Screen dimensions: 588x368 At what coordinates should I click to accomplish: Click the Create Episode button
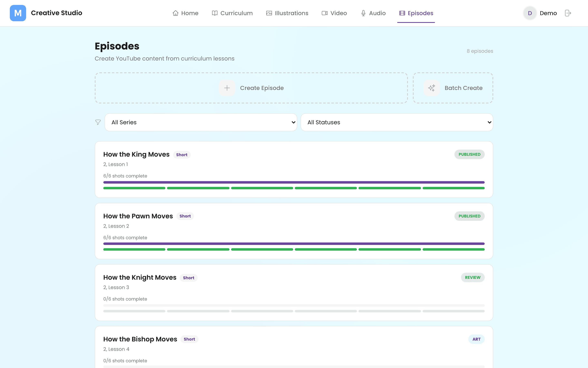tap(251, 88)
